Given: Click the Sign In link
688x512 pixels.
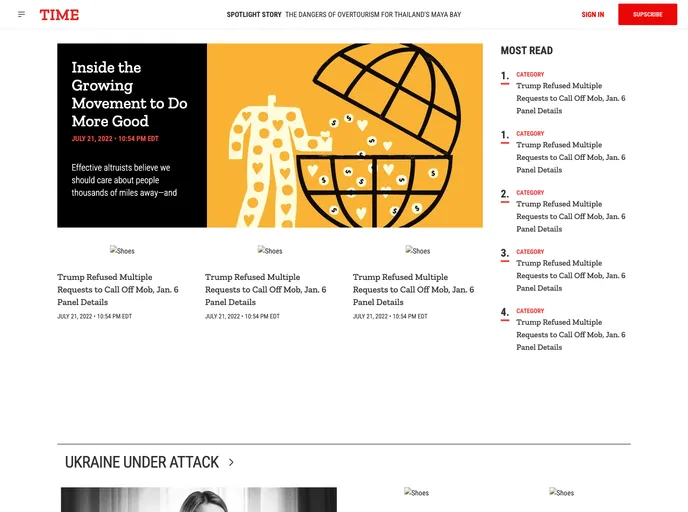Looking at the screenshot, I should coord(592,15).
